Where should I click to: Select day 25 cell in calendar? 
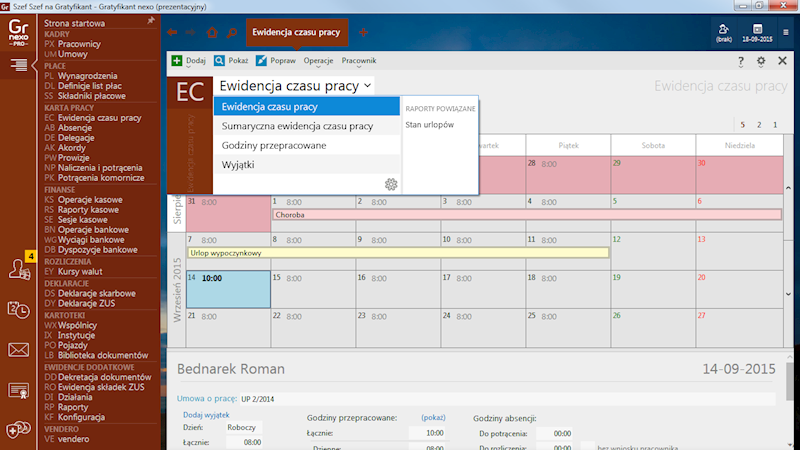point(568,328)
